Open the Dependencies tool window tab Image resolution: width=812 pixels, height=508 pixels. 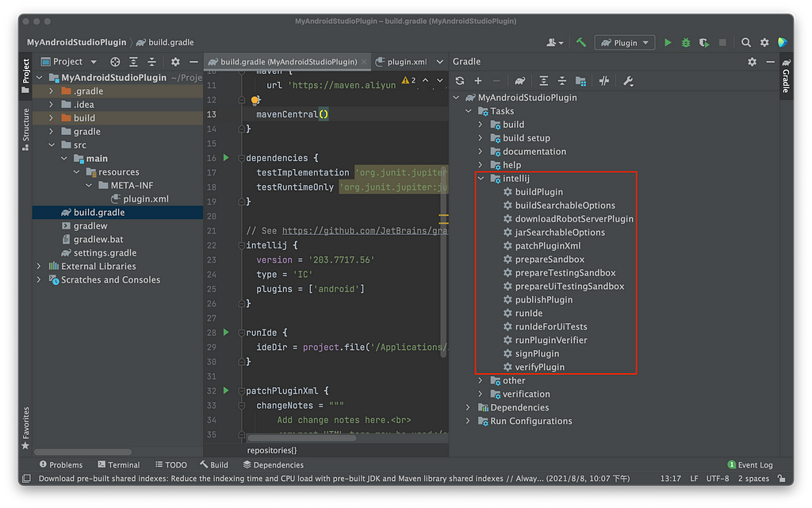click(x=274, y=464)
